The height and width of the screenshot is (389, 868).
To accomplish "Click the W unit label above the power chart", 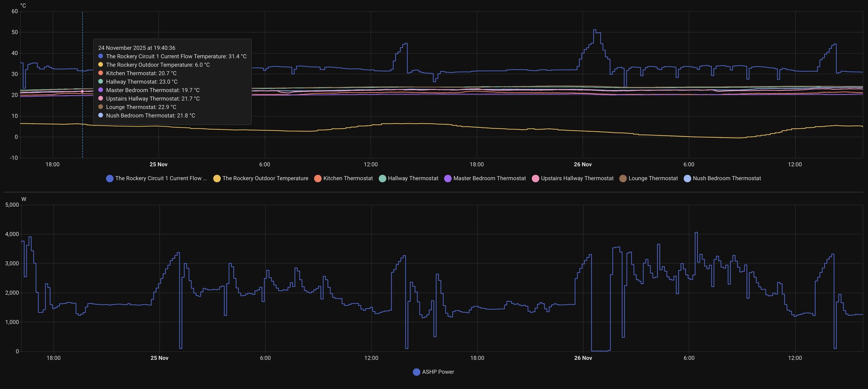I will 24,199.
